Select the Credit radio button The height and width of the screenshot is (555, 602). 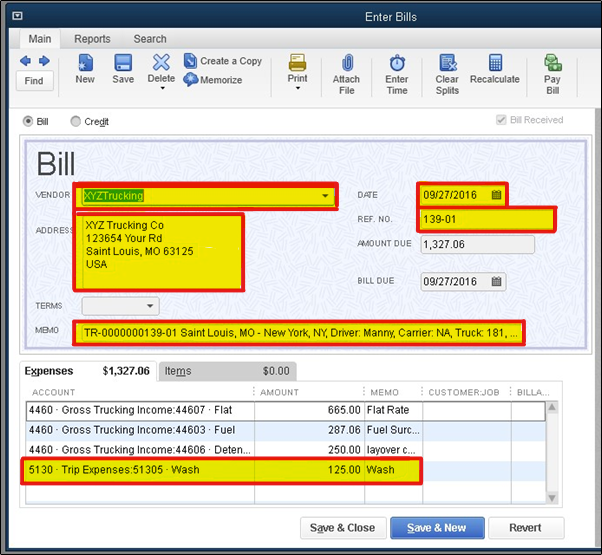point(76,121)
